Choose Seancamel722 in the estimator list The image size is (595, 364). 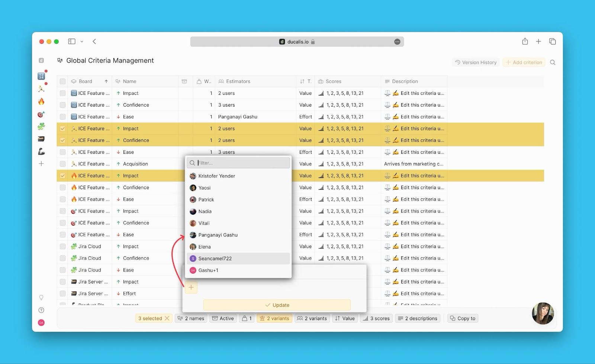click(x=215, y=259)
